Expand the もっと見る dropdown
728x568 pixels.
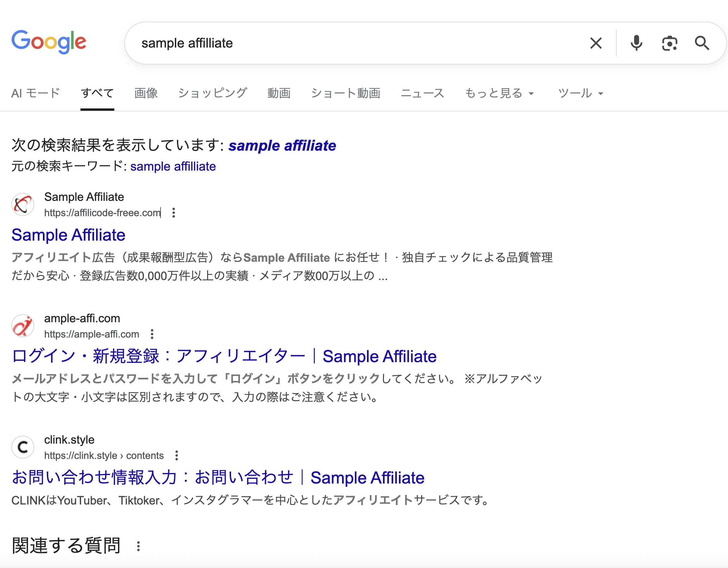point(499,93)
